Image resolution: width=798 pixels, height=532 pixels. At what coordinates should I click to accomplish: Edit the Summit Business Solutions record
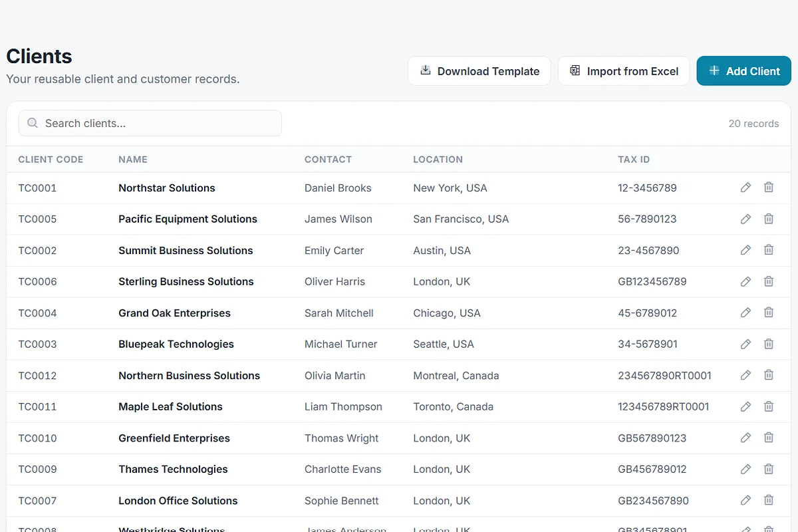click(x=745, y=250)
